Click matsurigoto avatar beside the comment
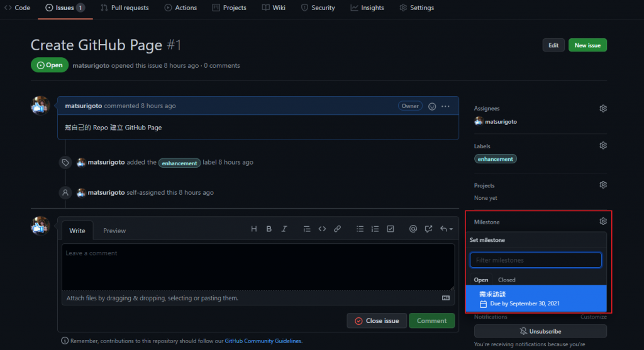This screenshot has height=350, width=644. 40,106
